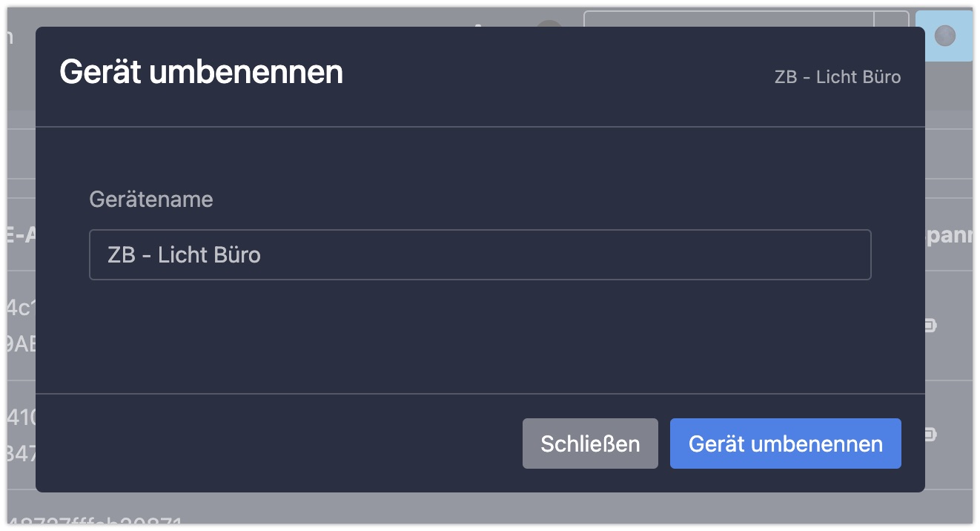
Task: Open the light-blue user avatar button
Action: (944, 35)
